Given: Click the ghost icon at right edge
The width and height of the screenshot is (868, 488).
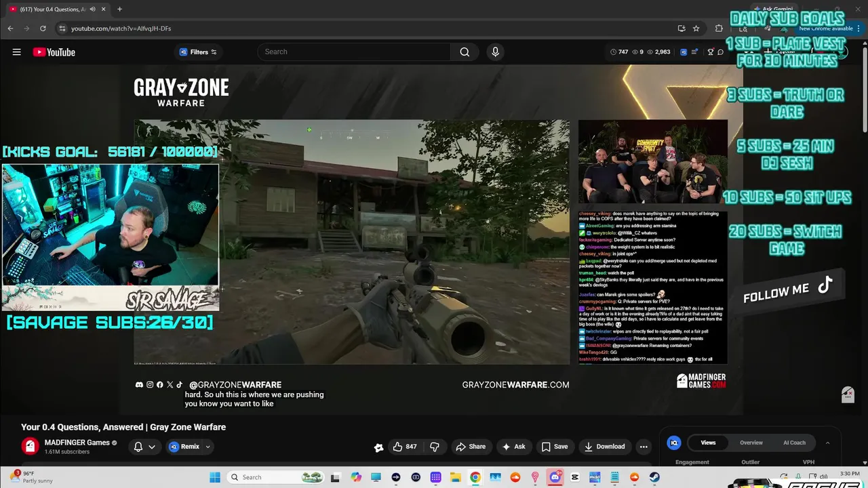Looking at the screenshot, I should [x=848, y=394].
